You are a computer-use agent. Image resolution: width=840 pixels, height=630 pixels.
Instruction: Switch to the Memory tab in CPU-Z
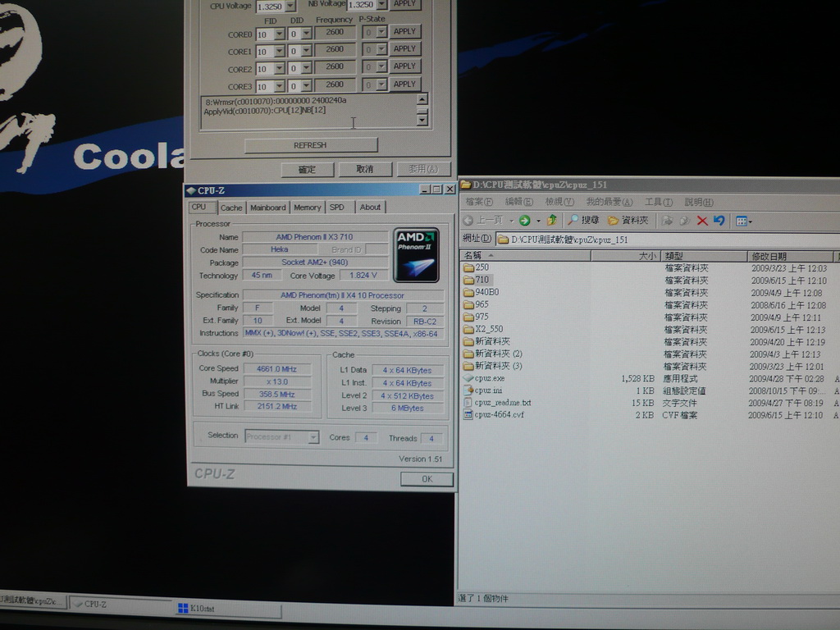point(307,208)
